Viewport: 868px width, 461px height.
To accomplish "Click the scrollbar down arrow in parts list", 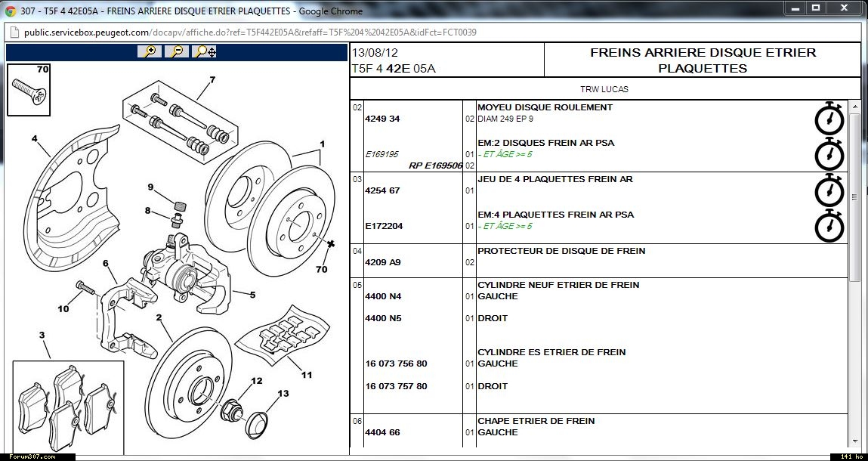I will (x=854, y=440).
